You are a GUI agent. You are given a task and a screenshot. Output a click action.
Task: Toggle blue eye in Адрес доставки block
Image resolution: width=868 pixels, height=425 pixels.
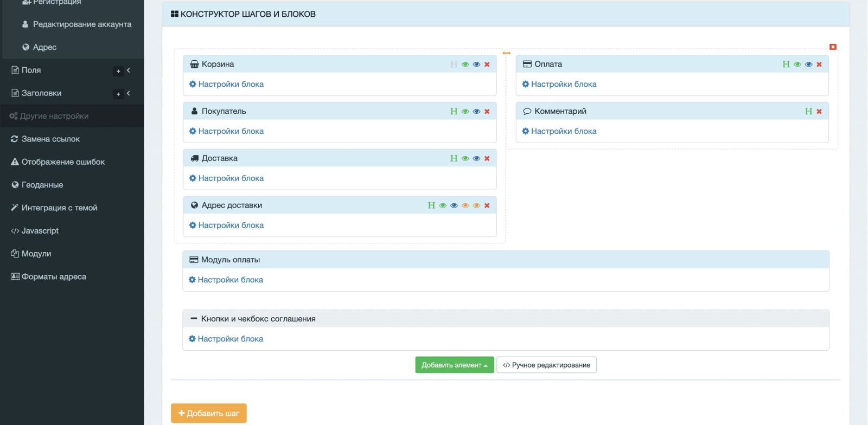[x=454, y=206]
